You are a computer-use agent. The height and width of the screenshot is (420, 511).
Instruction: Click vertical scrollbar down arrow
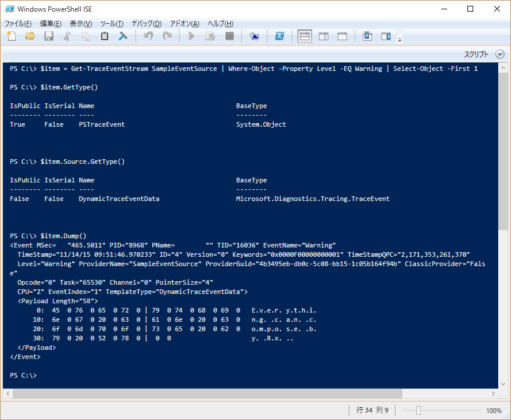pyautogui.click(x=503, y=384)
